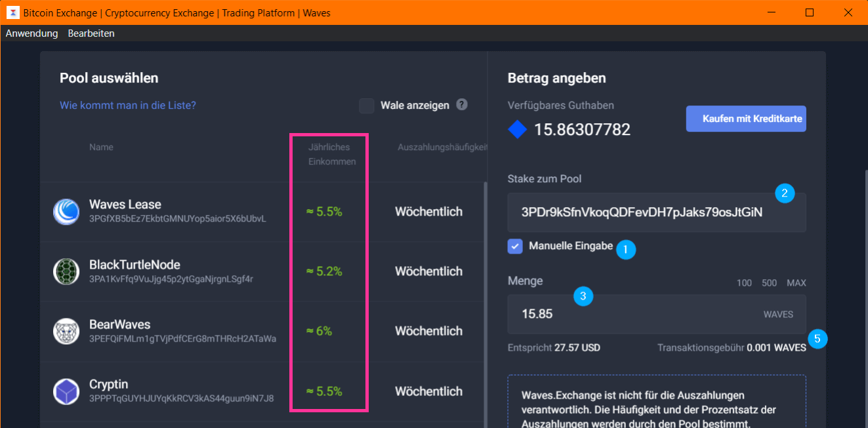This screenshot has height=428, width=868.
Task: Open the Anwendung menu
Action: (32, 33)
